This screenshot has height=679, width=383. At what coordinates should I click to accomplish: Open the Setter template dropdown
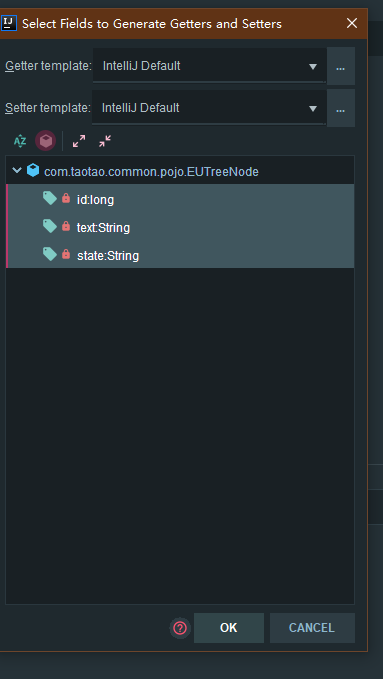pyautogui.click(x=210, y=108)
